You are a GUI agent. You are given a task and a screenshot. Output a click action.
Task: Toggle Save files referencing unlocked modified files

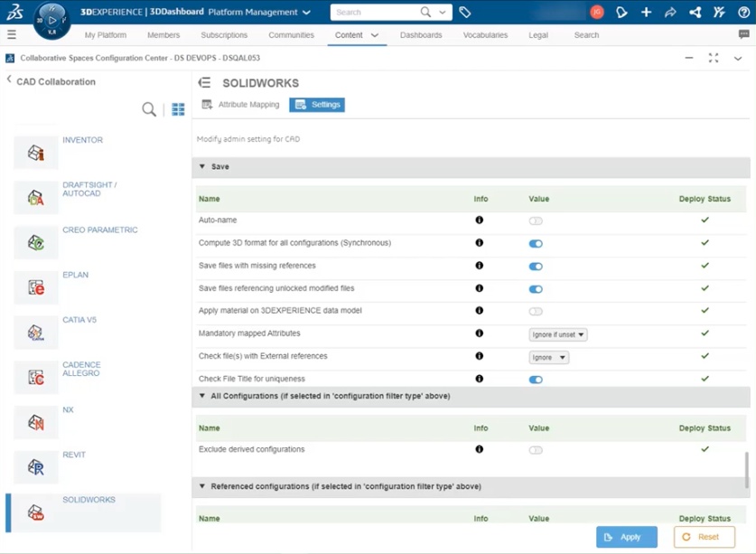(x=536, y=289)
